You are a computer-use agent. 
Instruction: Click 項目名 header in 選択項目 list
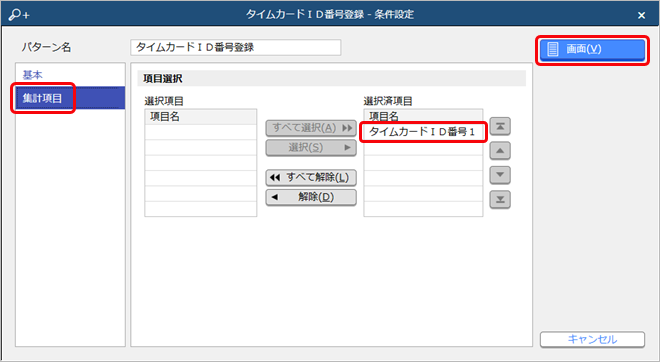pos(200,117)
